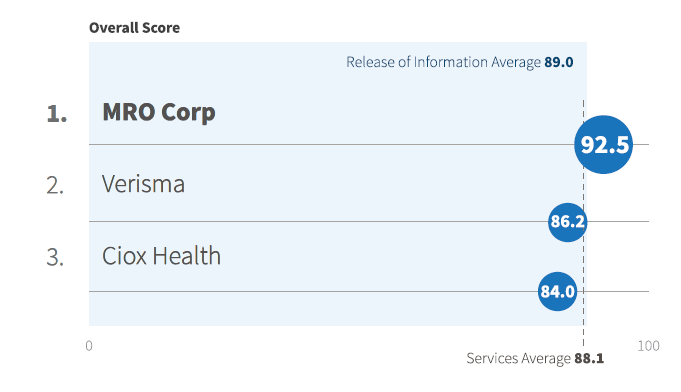Click the Ciox Health score track line
Image resolution: width=681 pixels, height=392 pixels.
(x=313, y=291)
